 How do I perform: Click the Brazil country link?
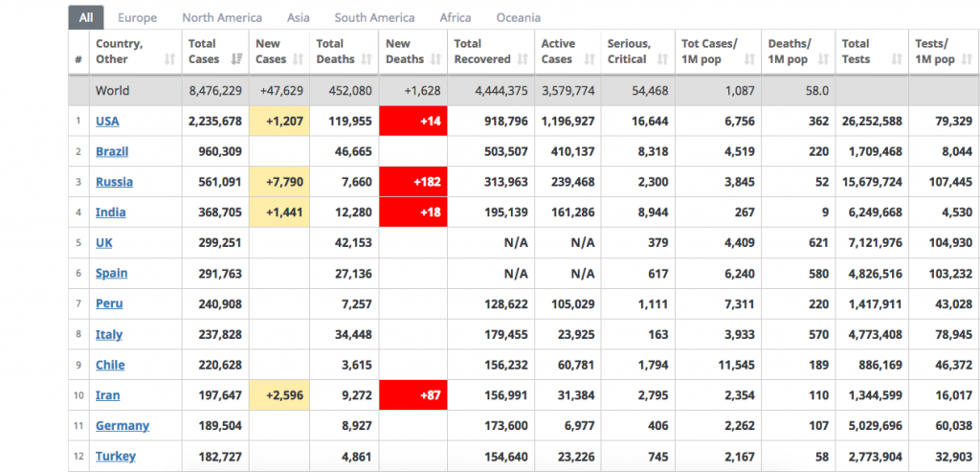coord(112,151)
